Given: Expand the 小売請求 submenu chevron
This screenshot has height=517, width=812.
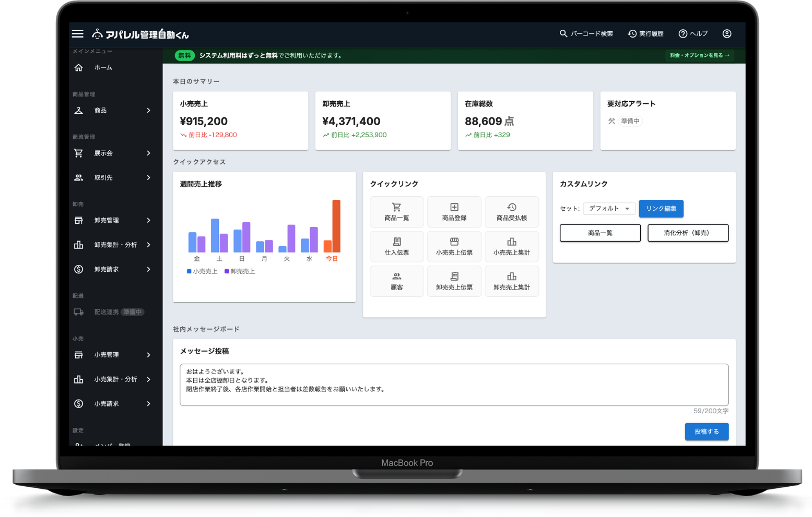Looking at the screenshot, I should point(149,404).
